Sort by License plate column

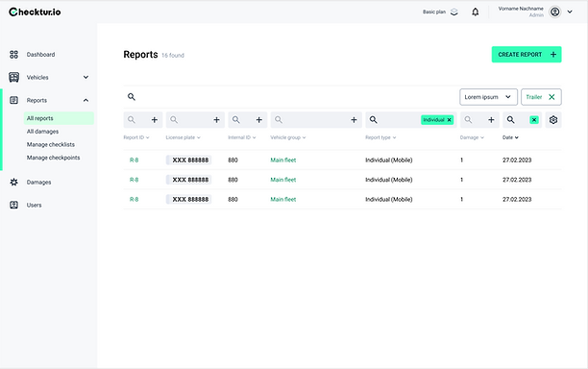(x=183, y=137)
